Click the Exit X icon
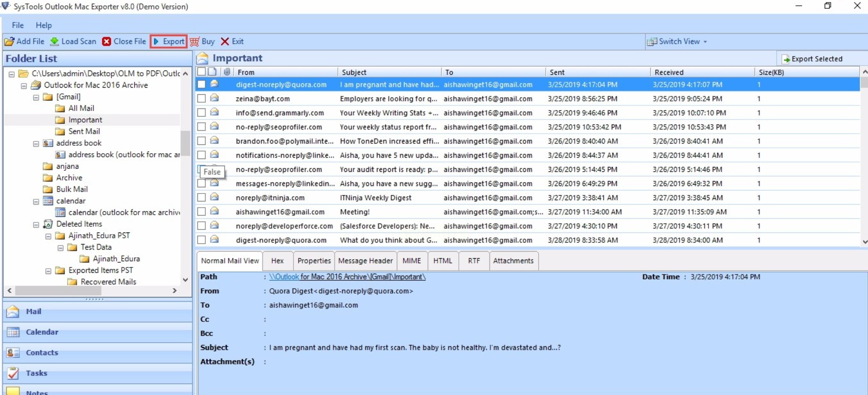The width and height of the screenshot is (868, 395). point(225,42)
